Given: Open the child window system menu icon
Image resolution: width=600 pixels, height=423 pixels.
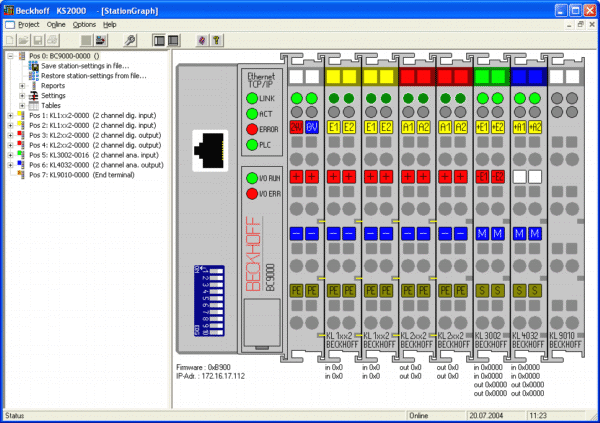Looking at the screenshot, I should tap(10, 24).
